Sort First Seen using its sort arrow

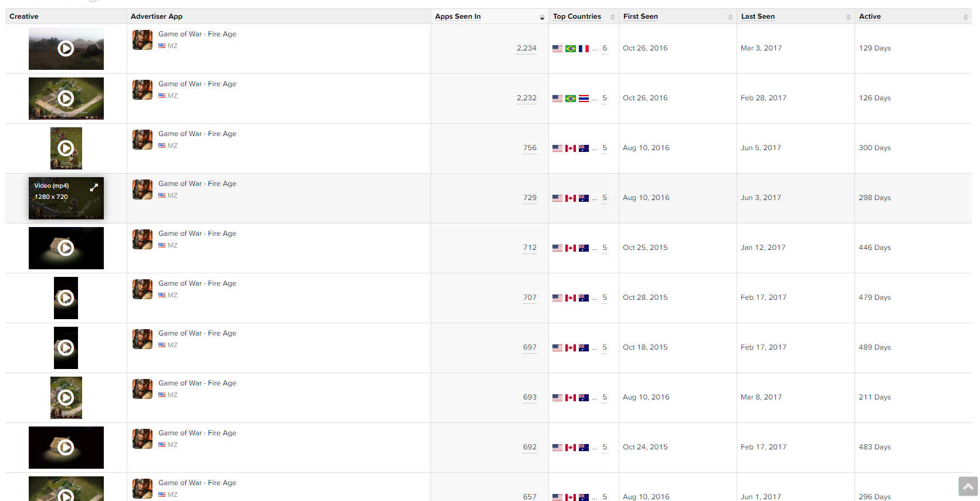click(730, 17)
